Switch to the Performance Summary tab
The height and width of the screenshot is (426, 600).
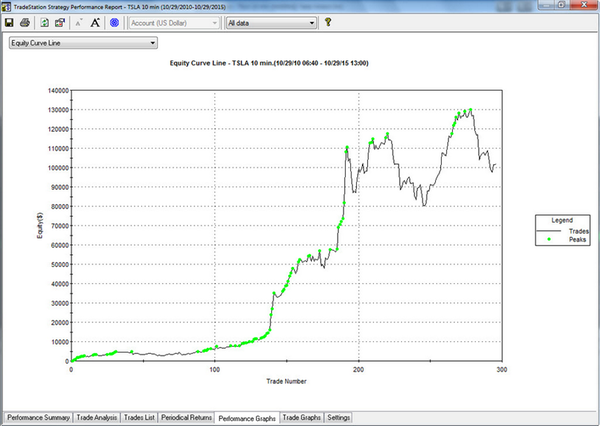pos(38,417)
